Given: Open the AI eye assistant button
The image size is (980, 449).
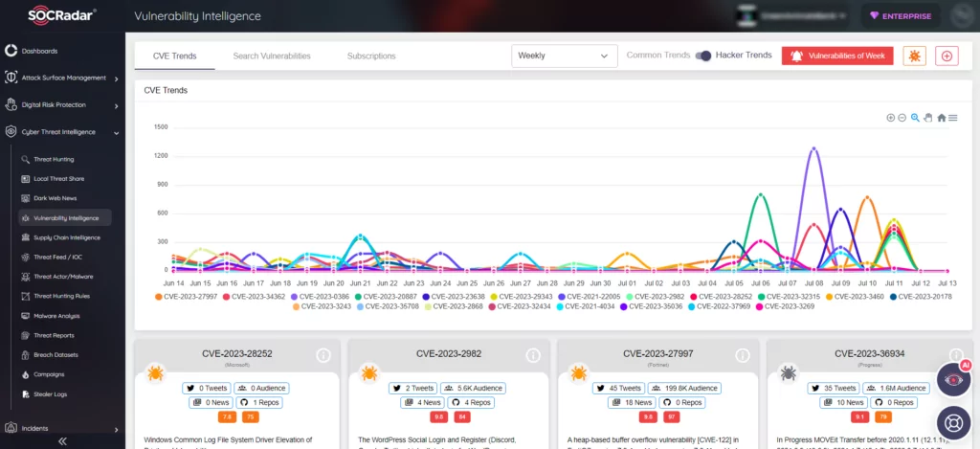Looking at the screenshot, I should click(953, 379).
